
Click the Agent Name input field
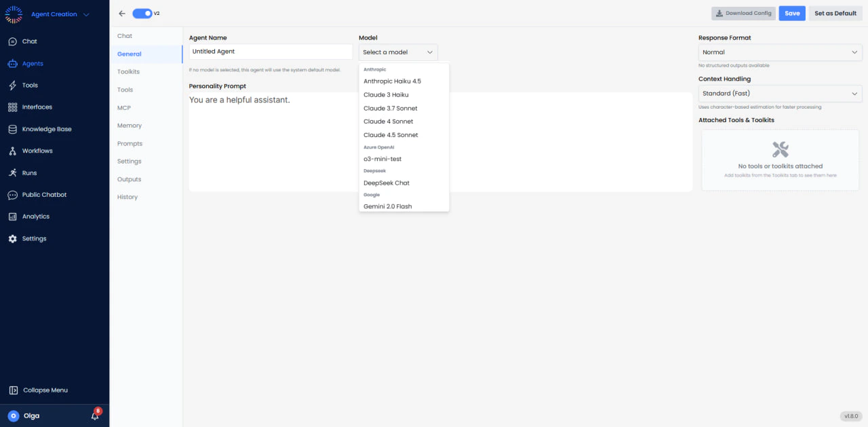coord(269,51)
